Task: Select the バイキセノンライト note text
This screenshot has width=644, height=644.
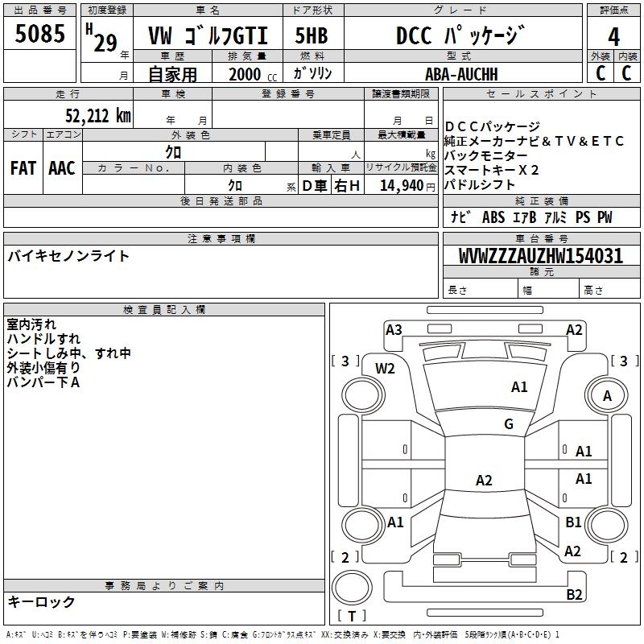Action: [68, 257]
